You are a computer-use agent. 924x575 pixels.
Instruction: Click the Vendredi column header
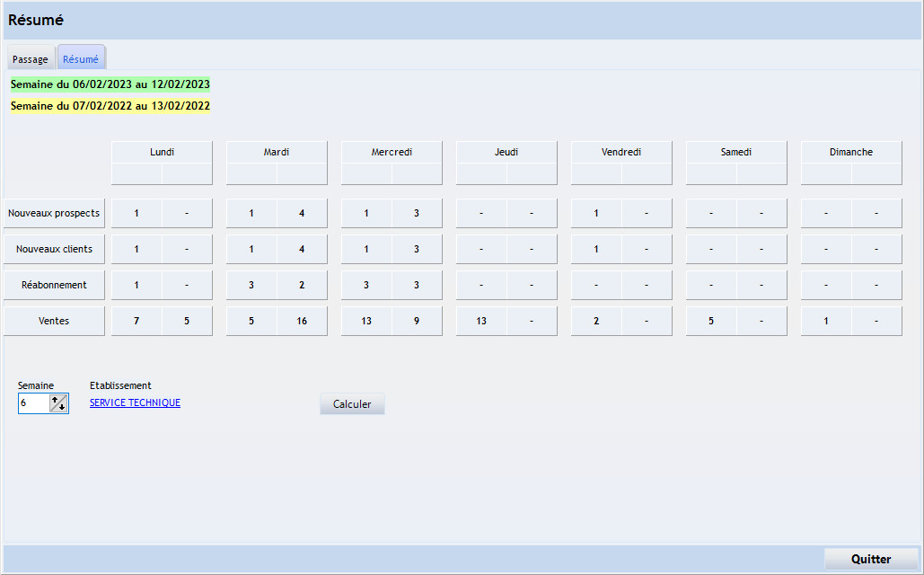[620, 152]
